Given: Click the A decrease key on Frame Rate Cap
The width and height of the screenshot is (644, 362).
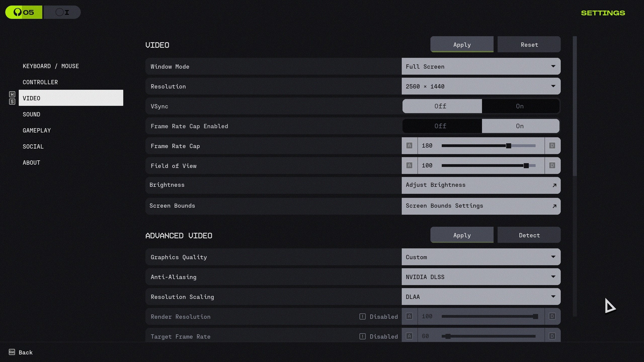Looking at the screenshot, I should pos(409,146).
